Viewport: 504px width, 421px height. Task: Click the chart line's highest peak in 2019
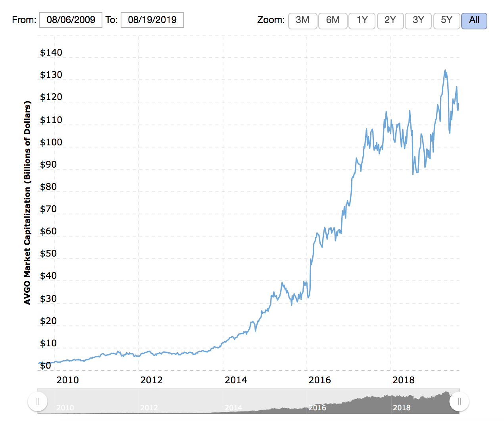(445, 70)
